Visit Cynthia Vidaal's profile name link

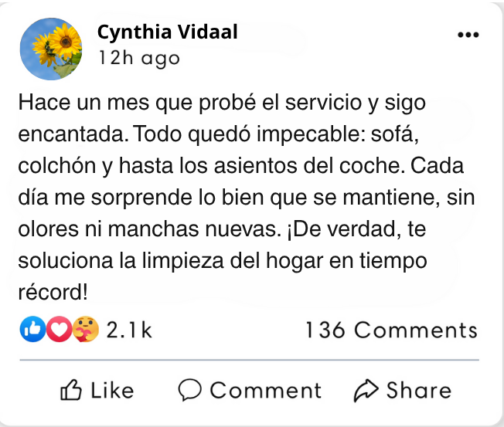point(168,32)
